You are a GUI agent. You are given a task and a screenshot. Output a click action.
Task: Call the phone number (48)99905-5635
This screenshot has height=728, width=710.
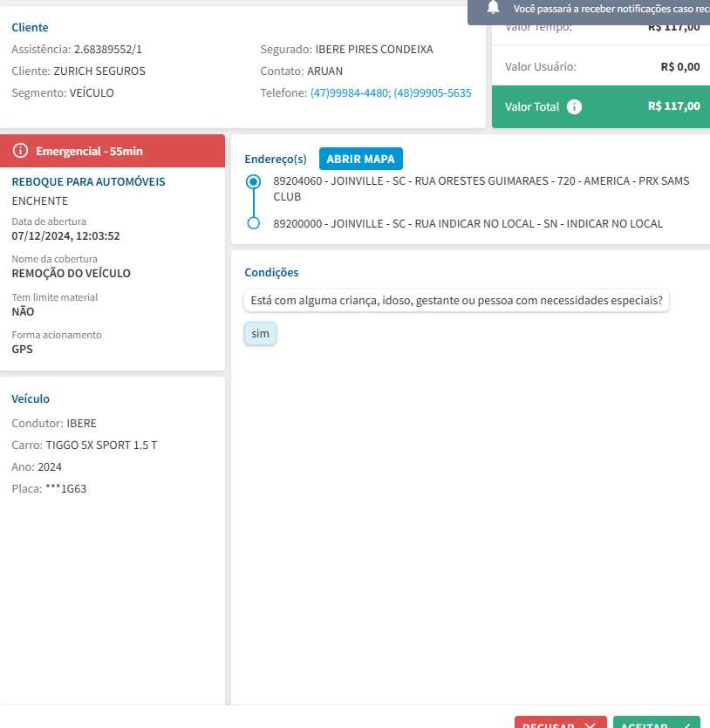click(433, 93)
